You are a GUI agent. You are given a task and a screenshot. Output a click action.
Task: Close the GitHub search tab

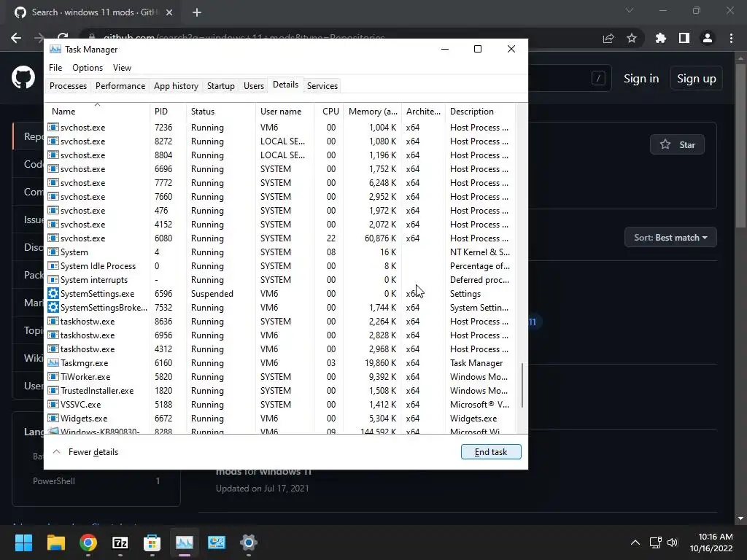[x=169, y=12]
